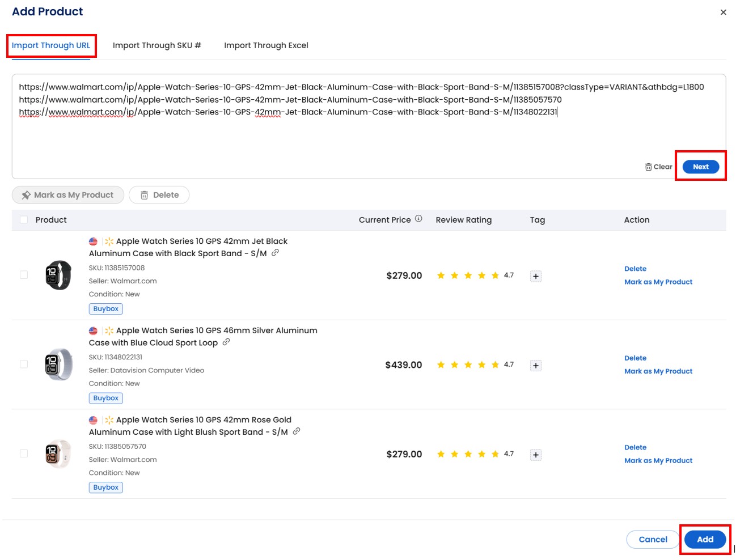736x560 pixels.
Task: Click the Action column header
Action: (x=637, y=220)
